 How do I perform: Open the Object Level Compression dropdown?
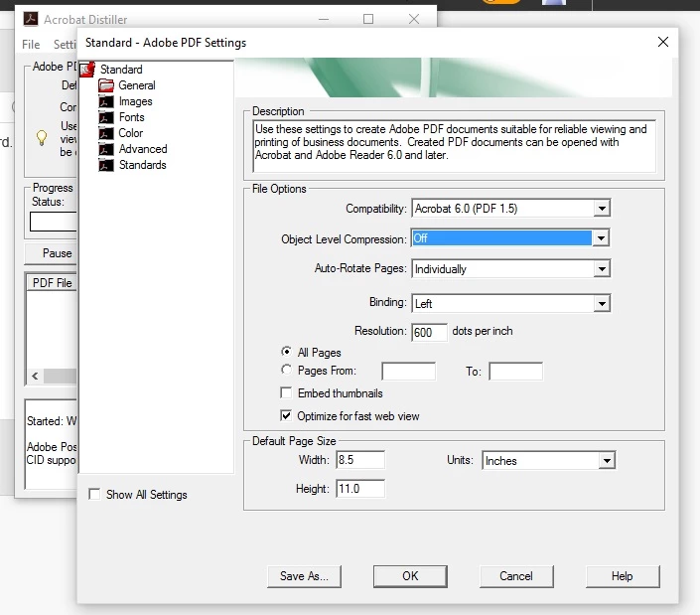point(601,238)
